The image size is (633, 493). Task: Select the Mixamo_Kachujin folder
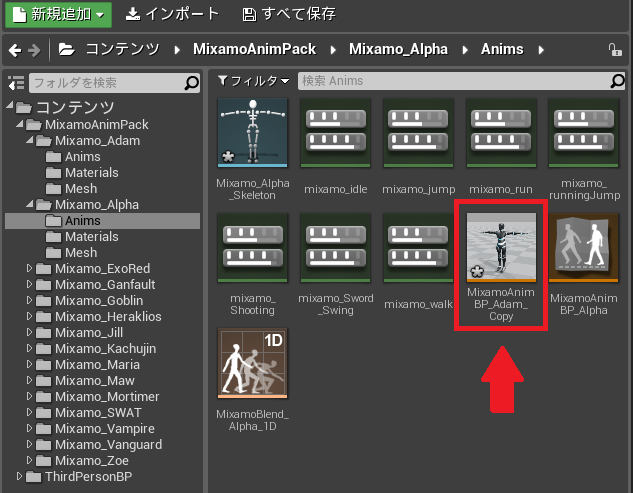coord(96,348)
